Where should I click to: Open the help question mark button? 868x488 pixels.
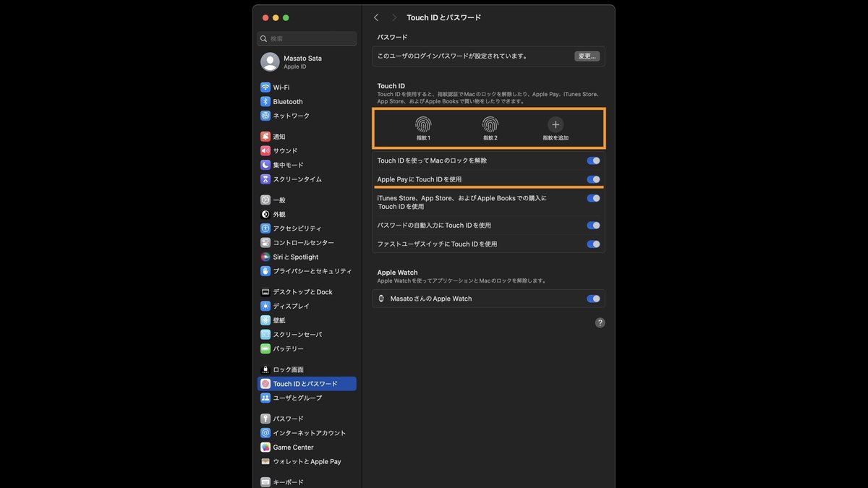pos(600,323)
